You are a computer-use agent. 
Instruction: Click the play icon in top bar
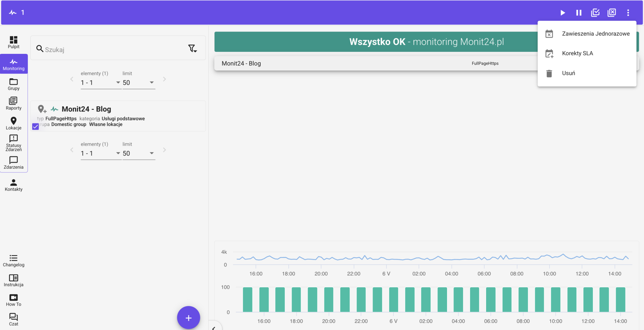point(563,13)
